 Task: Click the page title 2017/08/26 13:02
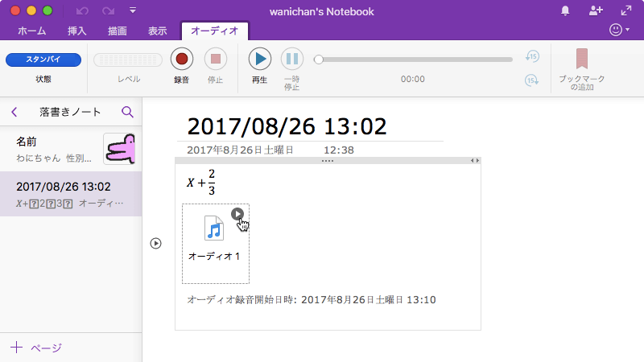point(287,126)
